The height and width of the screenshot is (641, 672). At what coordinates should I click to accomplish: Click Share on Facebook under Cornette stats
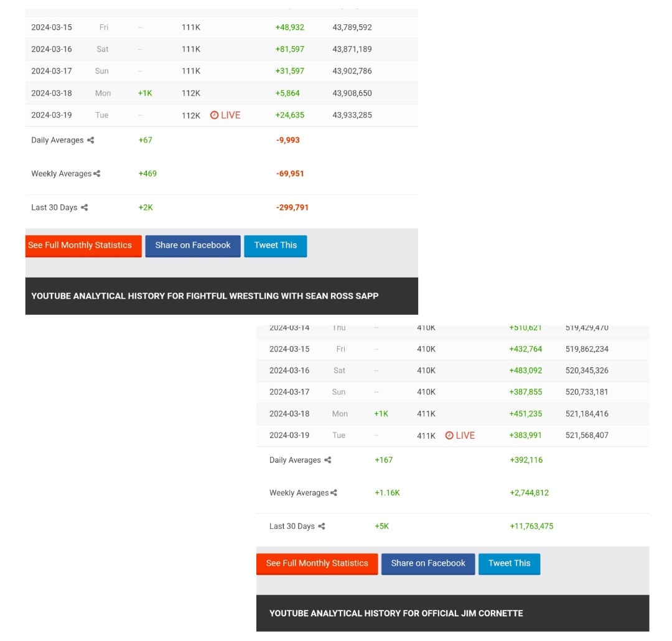click(x=428, y=563)
